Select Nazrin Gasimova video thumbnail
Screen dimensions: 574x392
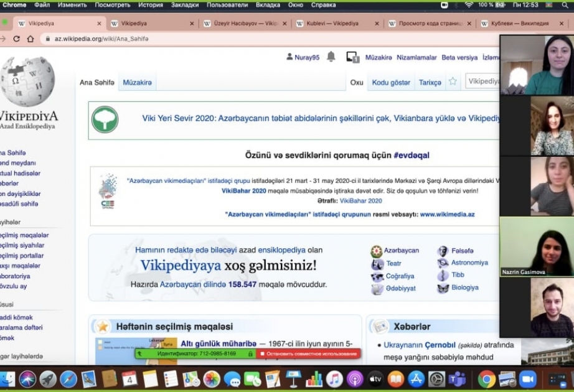click(x=537, y=246)
